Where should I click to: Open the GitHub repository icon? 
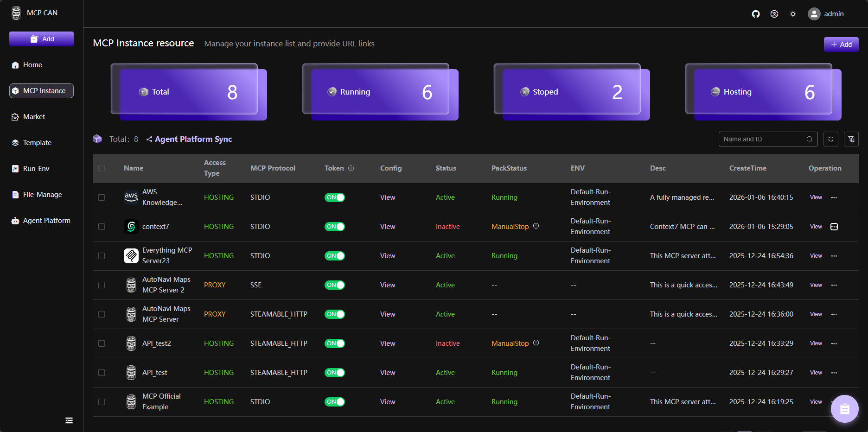click(756, 14)
